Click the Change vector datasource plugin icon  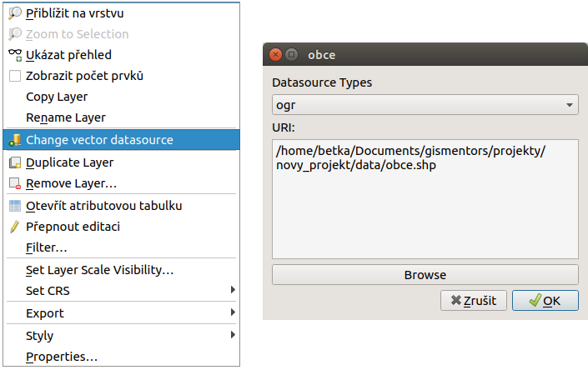15,140
